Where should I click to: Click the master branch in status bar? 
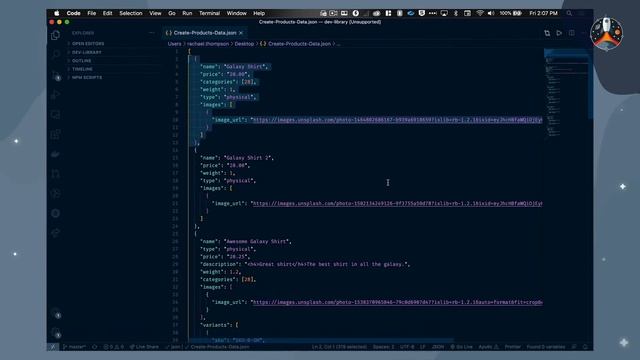(75, 347)
